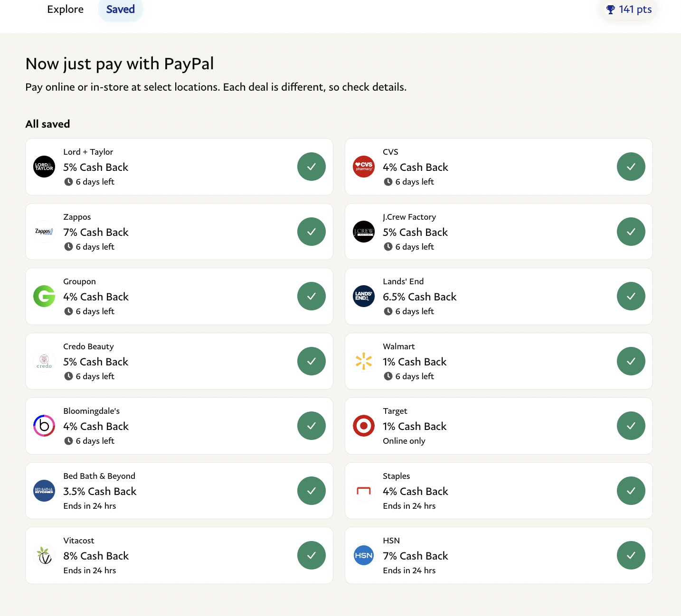681x616 pixels.
Task: Open the green Groupon G logo
Action: pyautogui.click(x=44, y=296)
